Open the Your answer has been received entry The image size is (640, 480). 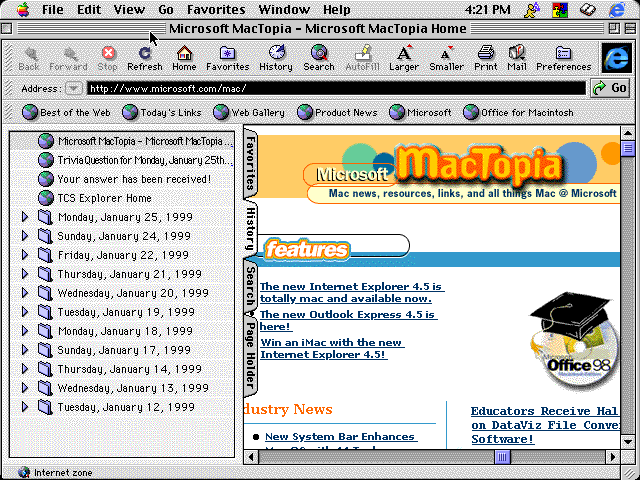tap(124, 179)
